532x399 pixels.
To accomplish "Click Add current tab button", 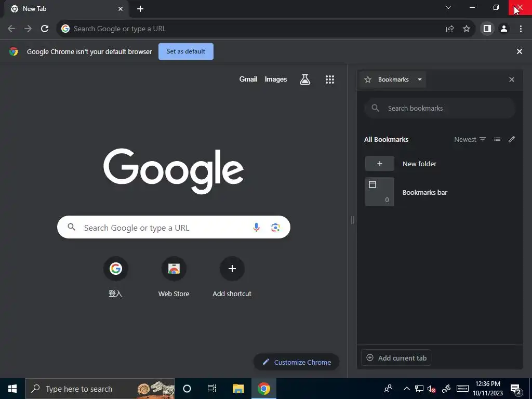I will (x=396, y=357).
